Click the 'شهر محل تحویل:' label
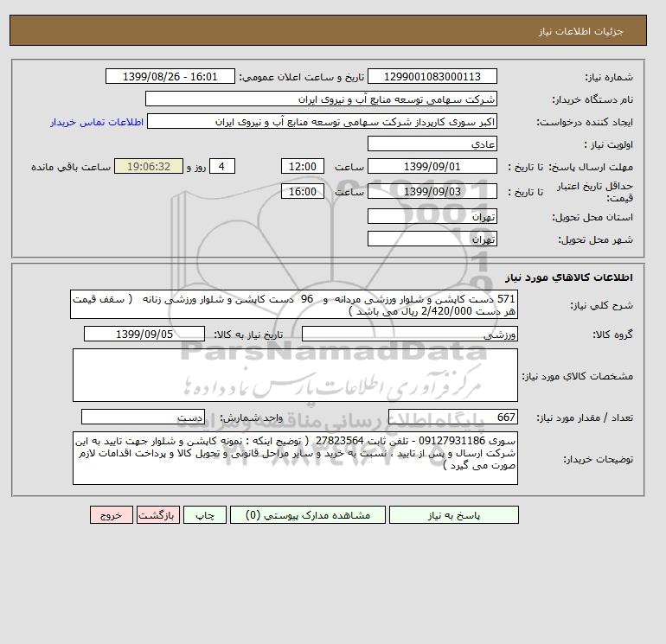666x644 pixels. tap(595, 239)
